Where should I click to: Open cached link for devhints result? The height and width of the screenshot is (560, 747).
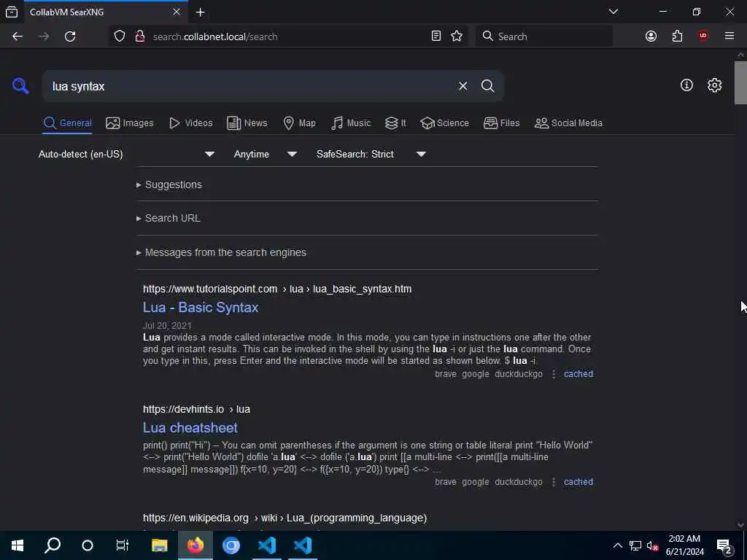coord(578,482)
